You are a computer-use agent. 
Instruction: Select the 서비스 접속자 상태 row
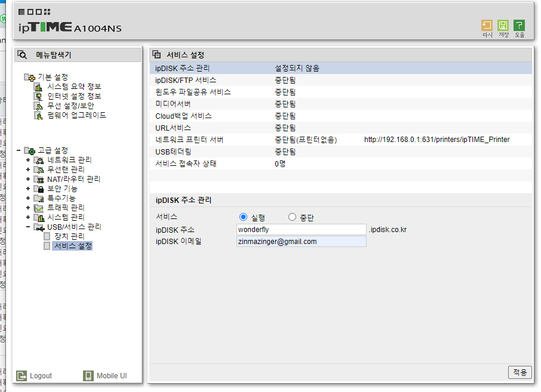click(341, 163)
